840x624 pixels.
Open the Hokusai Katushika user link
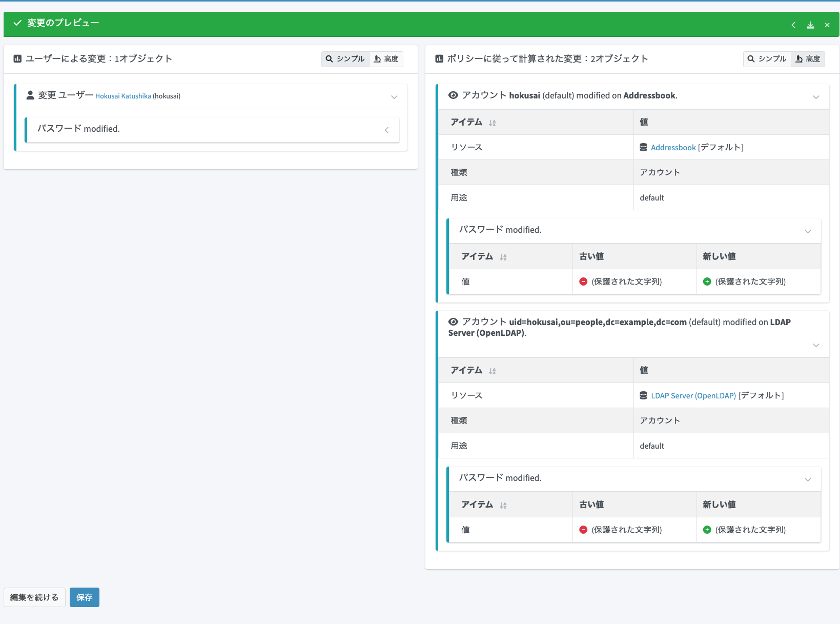tap(123, 96)
